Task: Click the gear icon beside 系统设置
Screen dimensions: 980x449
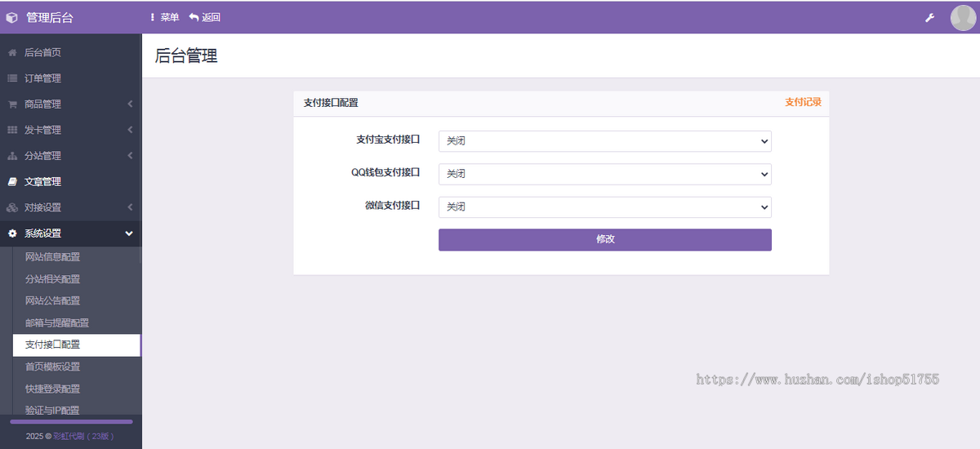Action: [x=12, y=233]
